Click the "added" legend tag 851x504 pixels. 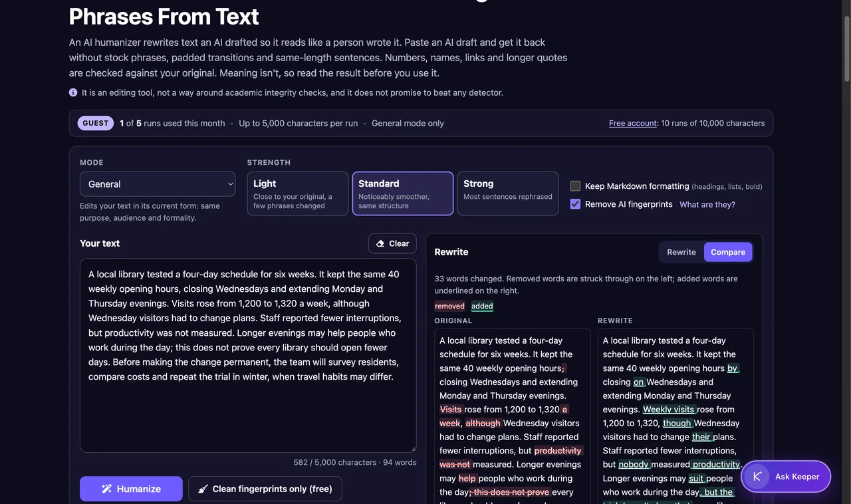coord(482,306)
